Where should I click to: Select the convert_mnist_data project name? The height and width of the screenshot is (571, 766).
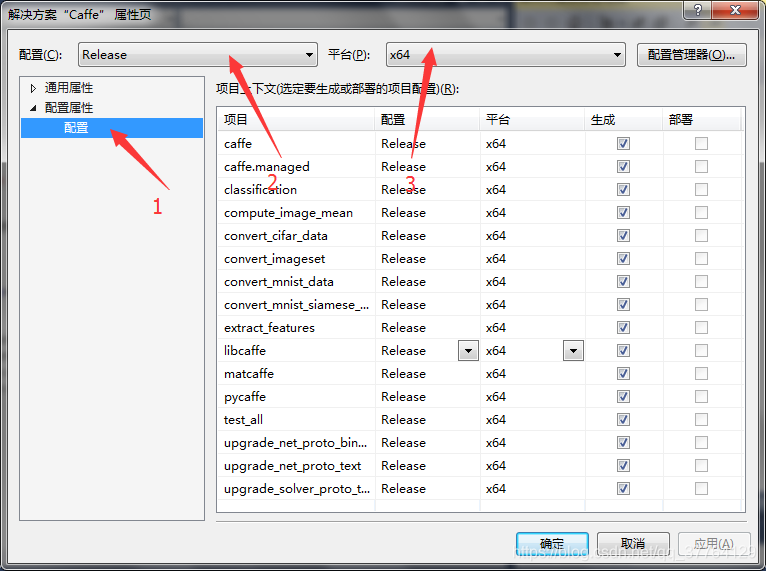tap(278, 282)
